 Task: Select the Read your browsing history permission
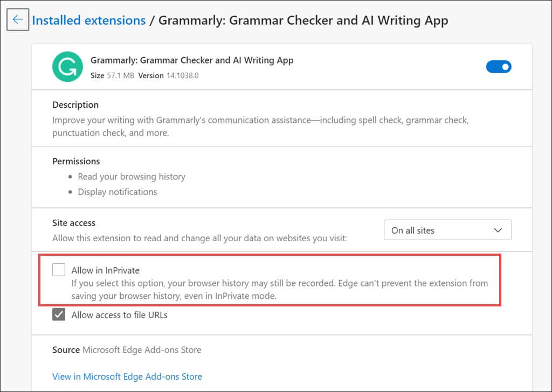132,177
